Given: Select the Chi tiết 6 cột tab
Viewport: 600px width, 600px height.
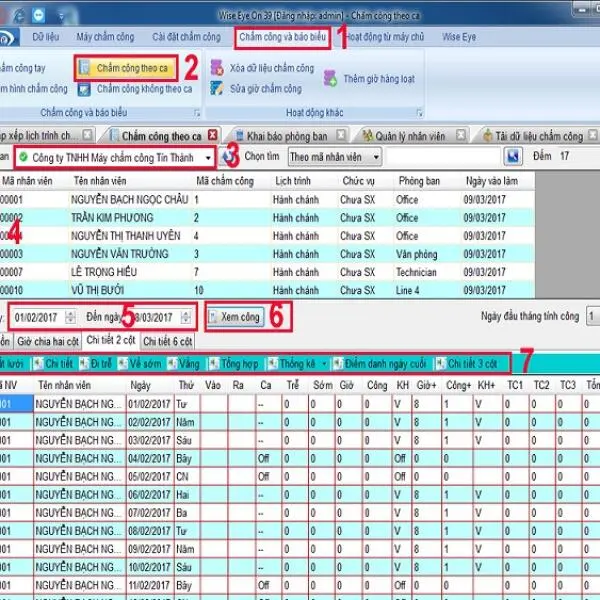Looking at the screenshot, I should [168, 341].
